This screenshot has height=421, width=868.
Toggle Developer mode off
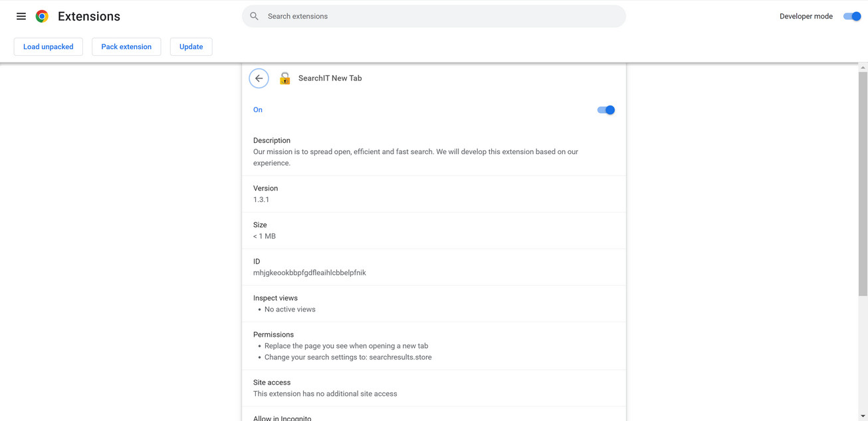coord(851,16)
